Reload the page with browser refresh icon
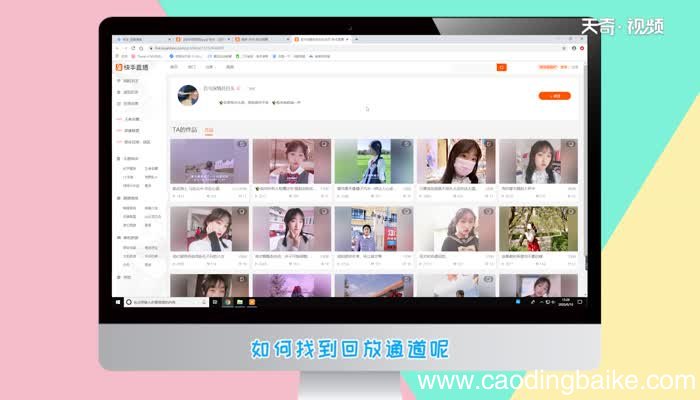 click(x=133, y=48)
